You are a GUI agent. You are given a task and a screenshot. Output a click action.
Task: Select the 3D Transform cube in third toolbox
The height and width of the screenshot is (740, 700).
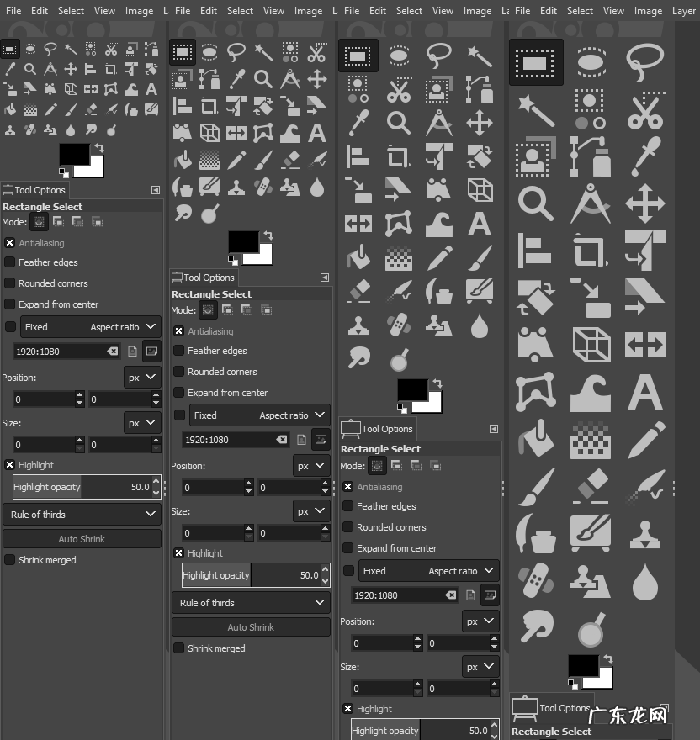click(480, 190)
